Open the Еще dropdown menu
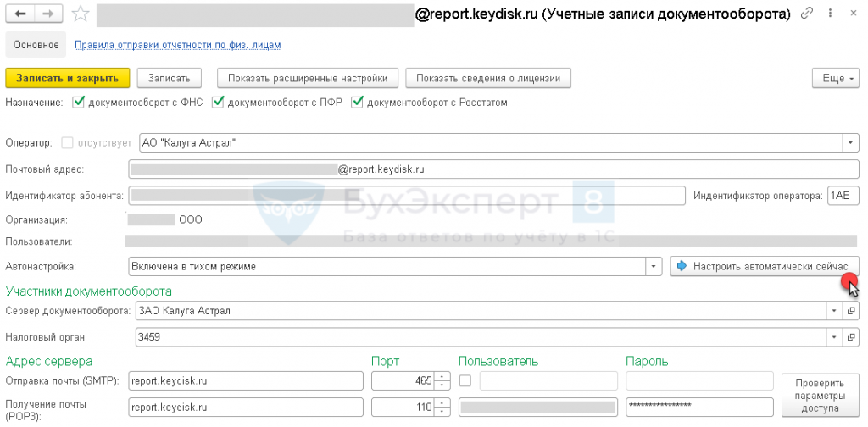The width and height of the screenshot is (868, 427). 835,78
